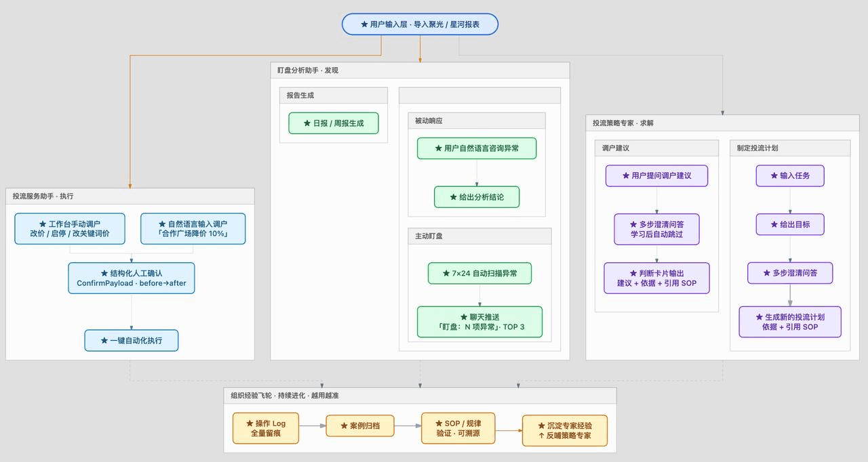Click the 调户建议 subgroup title
This screenshot has height=462, width=868.
coord(616,148)
